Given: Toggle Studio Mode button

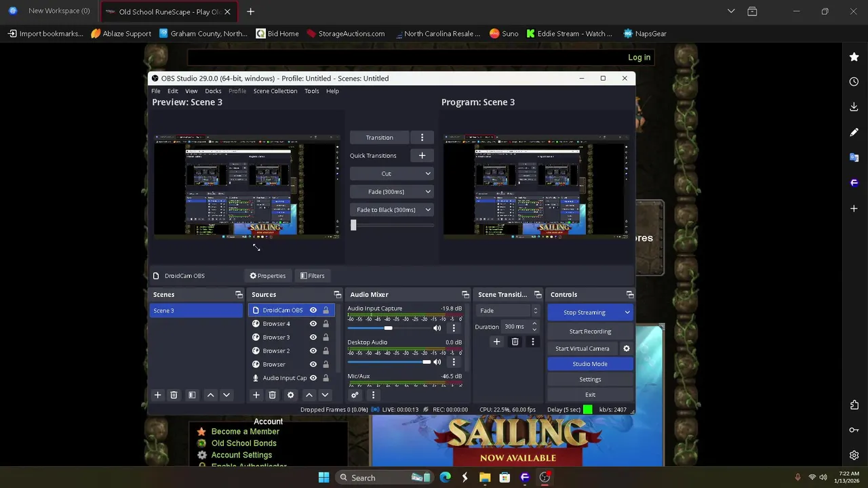Looking at the screenshot, I should [590, 364].
